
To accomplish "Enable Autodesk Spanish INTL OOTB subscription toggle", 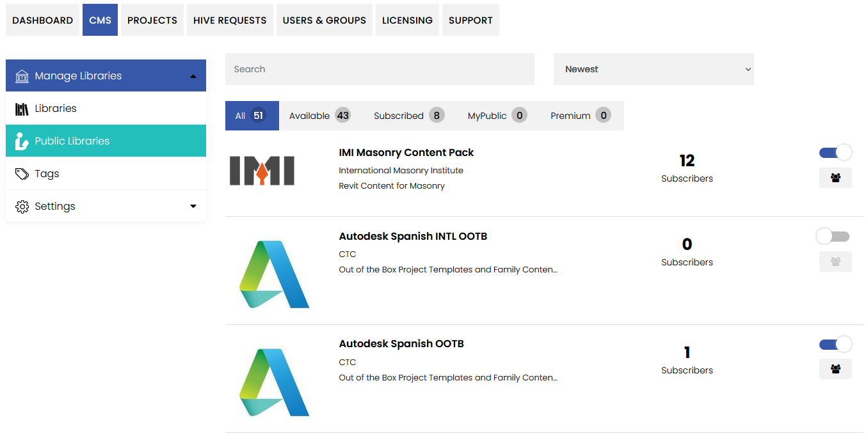I will pyautogui.click(x=833, y=237).
